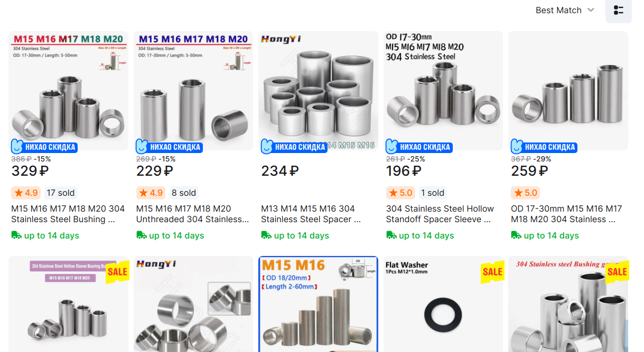Screen dimensions: 644x352
Task: Click the delivery truck icon under 329₽ item
Action: coord(16,235)
